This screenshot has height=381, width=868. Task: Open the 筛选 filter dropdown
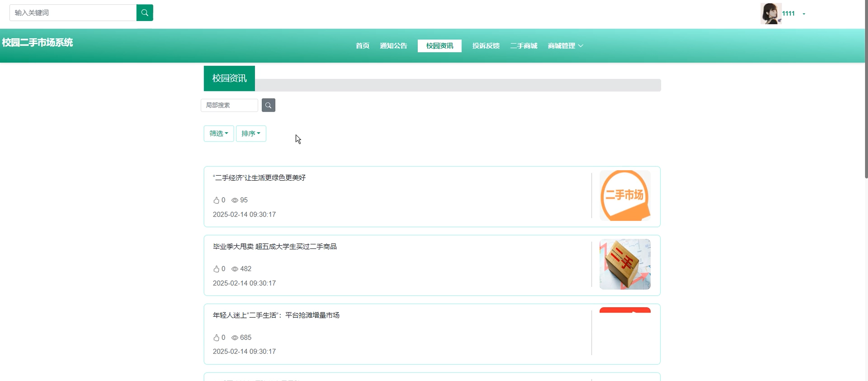click(x=219, y=134)
